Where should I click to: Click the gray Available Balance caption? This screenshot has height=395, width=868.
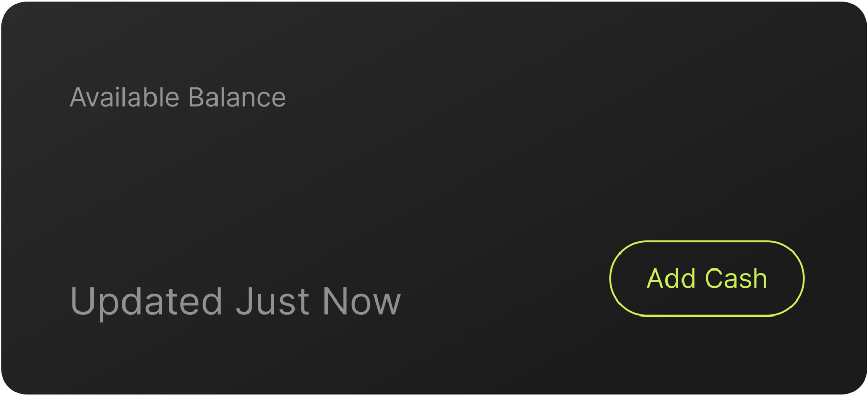[177, 98]
